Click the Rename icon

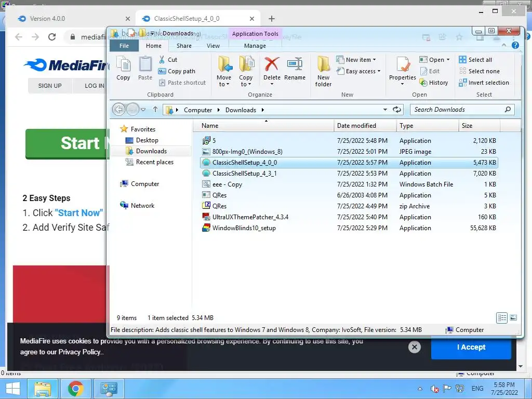click(x=295, y=69)
